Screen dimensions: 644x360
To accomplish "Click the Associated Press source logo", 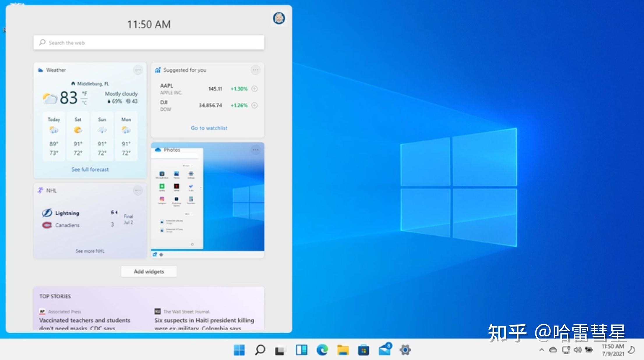I will 42,311.
